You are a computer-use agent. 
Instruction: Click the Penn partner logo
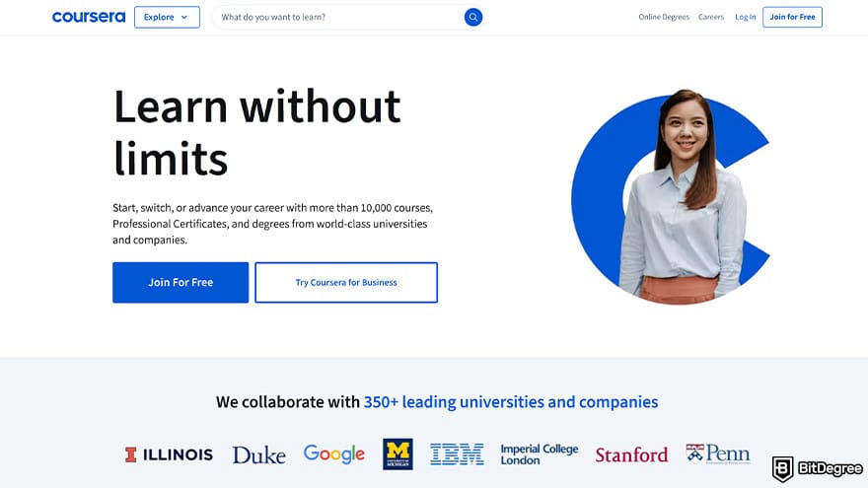coord(718,453)
